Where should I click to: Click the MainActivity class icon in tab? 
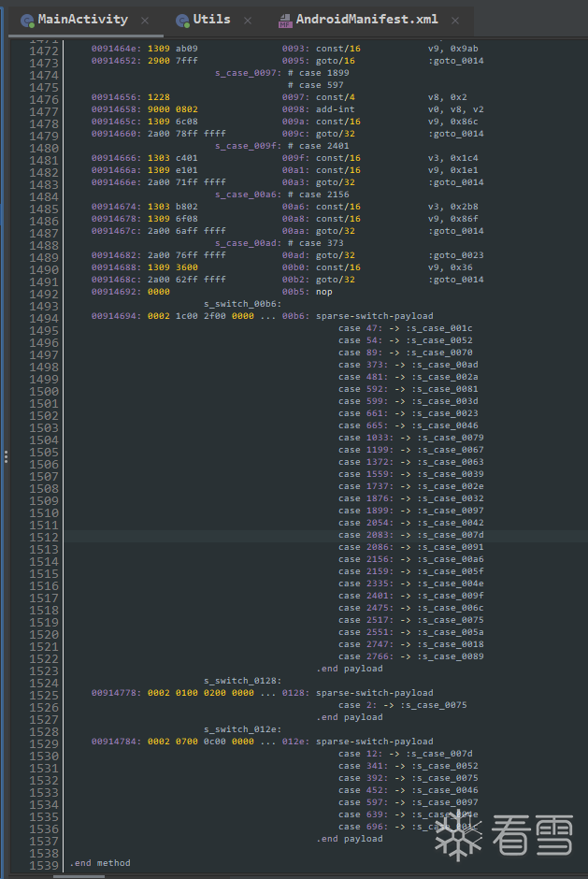click(x=26, y=20)
